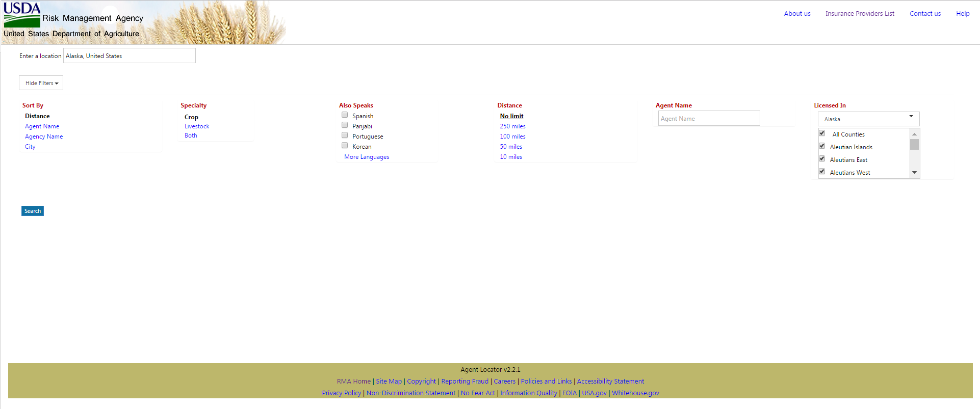Image resolution: width=980 pixels, height=409 pixels.
Task: Open Whitehouse.gov footer link
Action: [635, 393]
